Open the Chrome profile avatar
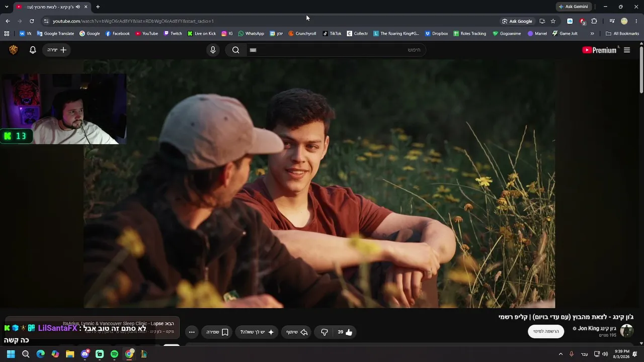644x362 pixels. [x=624, y=21]
